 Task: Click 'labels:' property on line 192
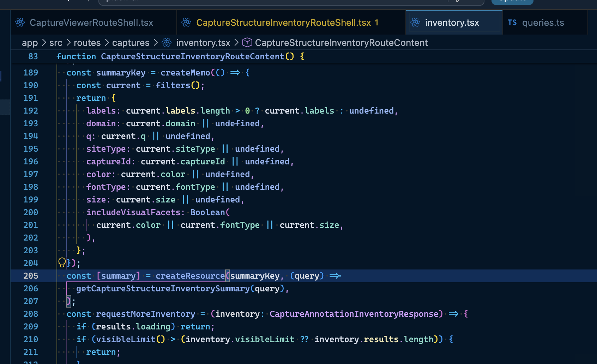tap(103, 111)
